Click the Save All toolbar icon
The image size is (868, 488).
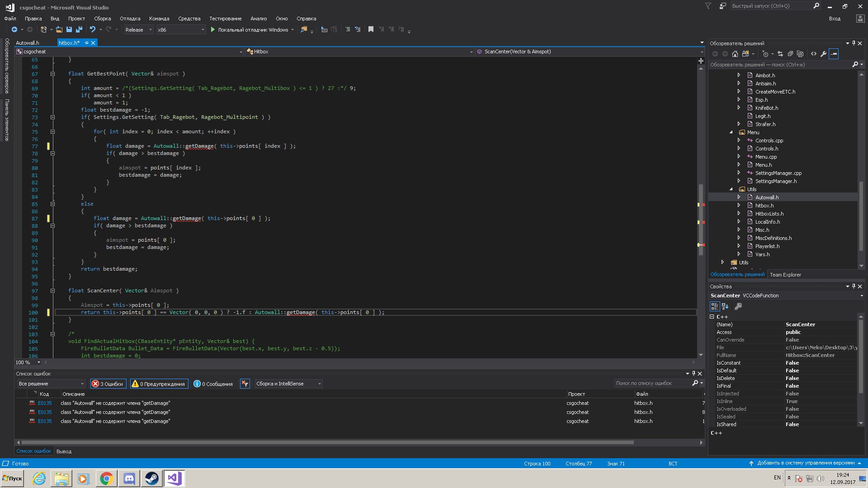[x=79, y=30]
